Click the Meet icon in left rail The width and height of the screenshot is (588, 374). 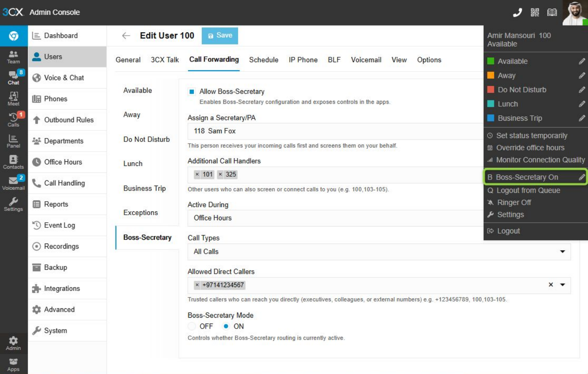pyautogui.click(x=14, y=99)
